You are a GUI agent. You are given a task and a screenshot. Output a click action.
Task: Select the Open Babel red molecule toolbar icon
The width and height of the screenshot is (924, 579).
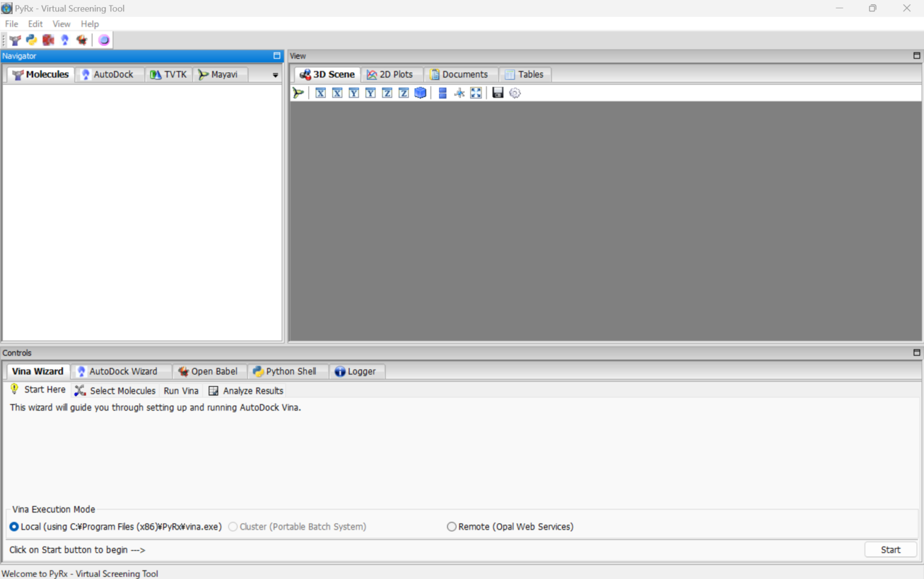48,40
